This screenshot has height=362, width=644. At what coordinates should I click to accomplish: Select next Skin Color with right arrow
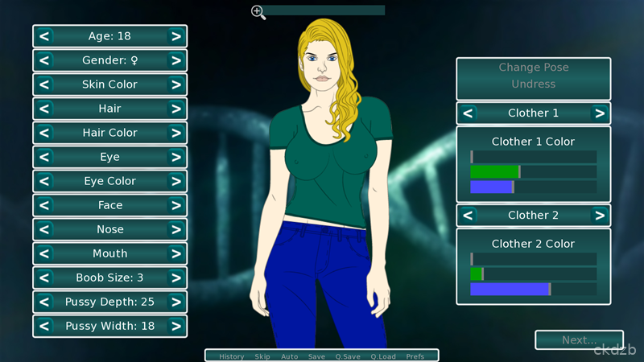tap(176, 84)
